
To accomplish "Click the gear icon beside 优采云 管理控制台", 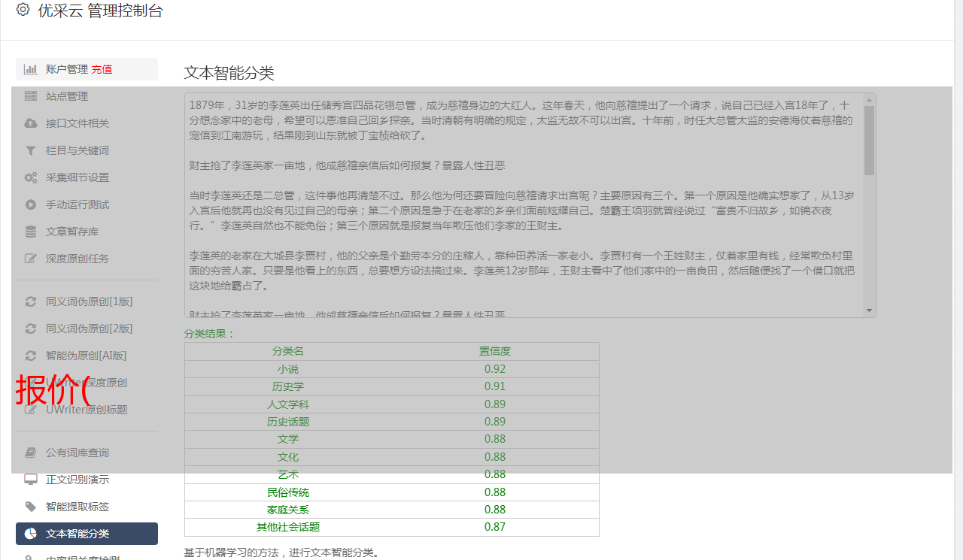I will 23,11.
